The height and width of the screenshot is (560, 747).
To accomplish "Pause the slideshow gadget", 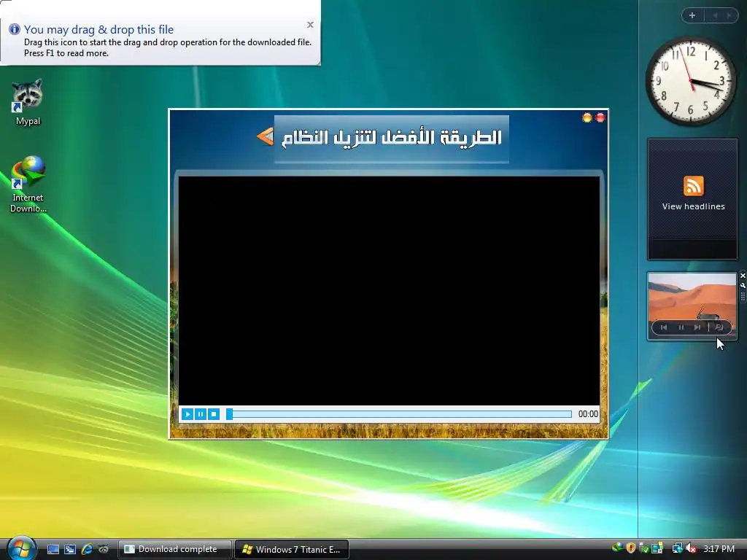I will [681, 327].
